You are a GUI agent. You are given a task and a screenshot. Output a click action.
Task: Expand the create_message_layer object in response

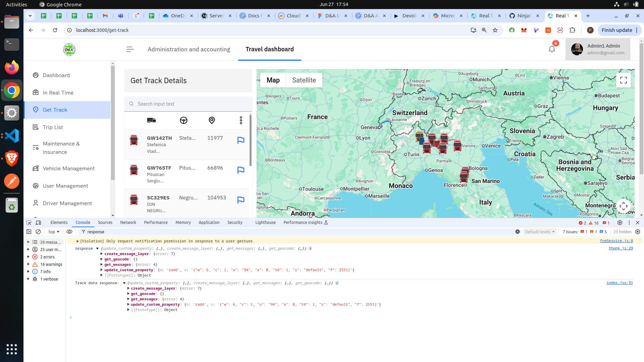[x=102, y=254]
